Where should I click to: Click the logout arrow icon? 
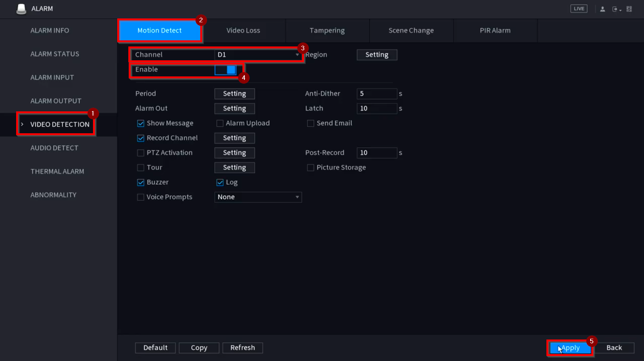(x=616, y=9)
